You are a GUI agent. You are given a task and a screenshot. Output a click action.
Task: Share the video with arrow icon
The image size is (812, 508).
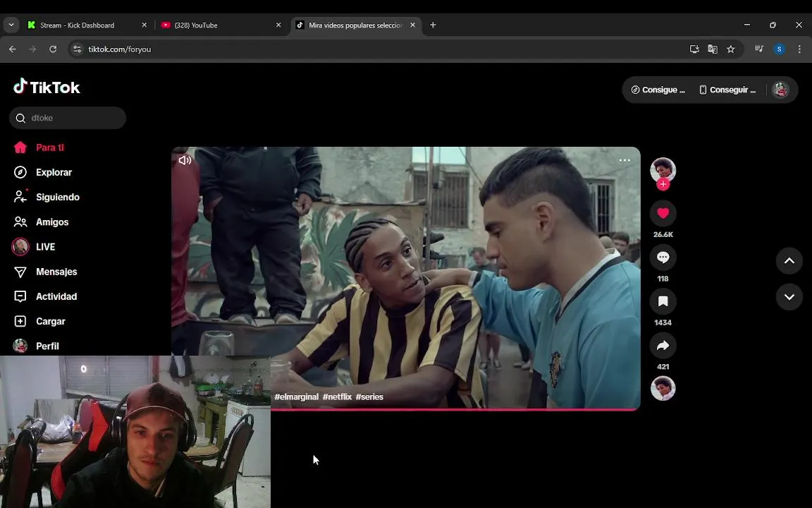click(x=663, y=345)
